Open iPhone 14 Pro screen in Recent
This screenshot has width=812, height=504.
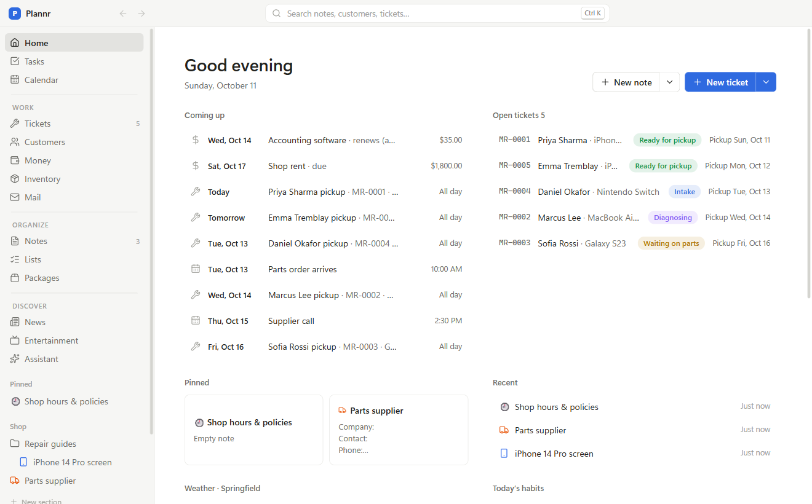click(634, 454)
